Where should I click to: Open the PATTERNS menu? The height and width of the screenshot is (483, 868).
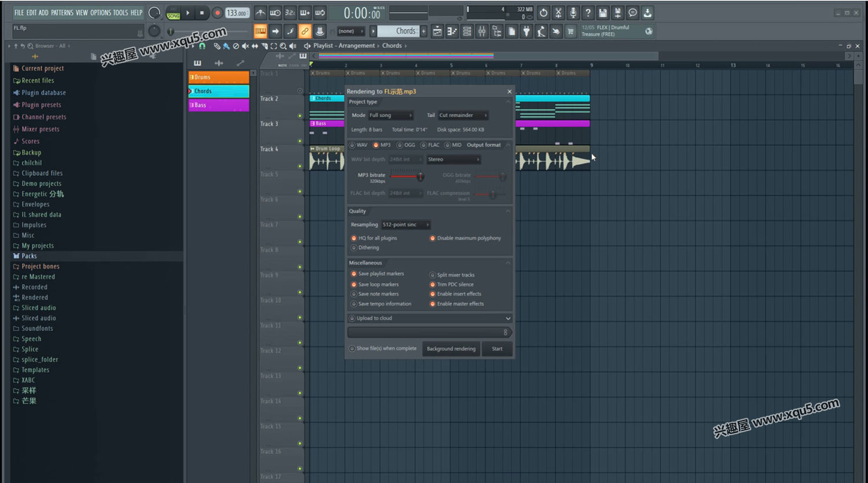[62, 12]
